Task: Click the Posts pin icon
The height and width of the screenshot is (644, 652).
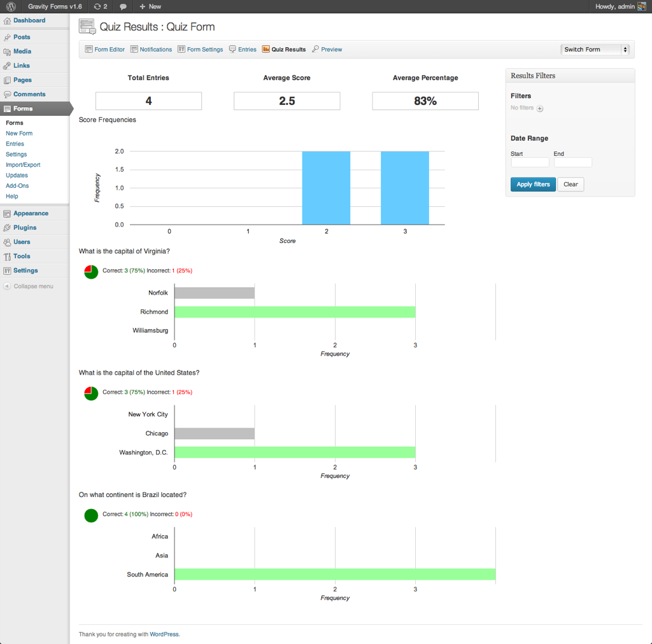Action: tap(7, 38)
